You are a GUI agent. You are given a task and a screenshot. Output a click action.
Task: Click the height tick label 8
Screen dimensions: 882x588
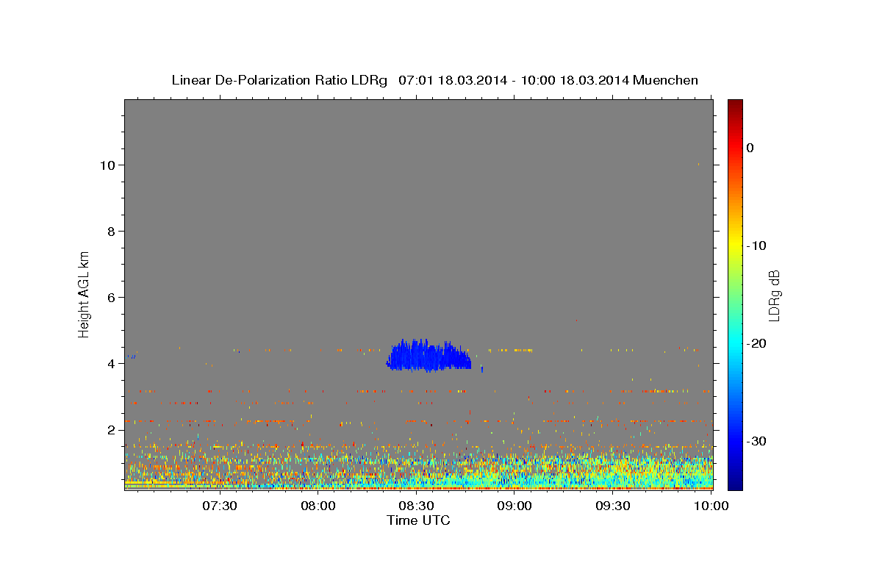pyautogui.click(x=111, y=232)
